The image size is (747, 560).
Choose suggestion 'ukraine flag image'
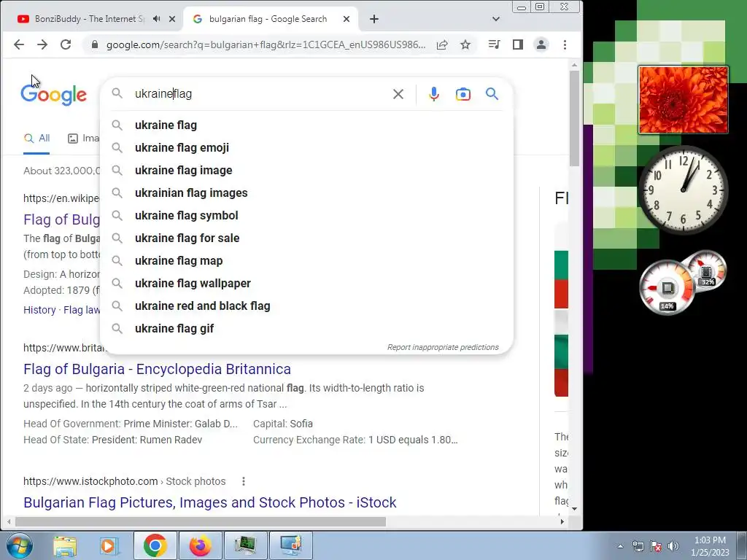click(307, 171)
